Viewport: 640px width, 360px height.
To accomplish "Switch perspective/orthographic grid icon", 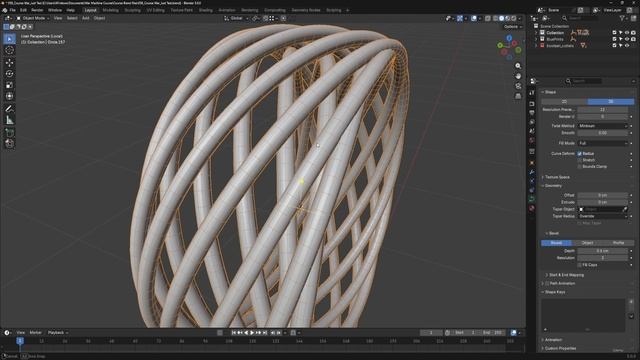I will 518,96.
